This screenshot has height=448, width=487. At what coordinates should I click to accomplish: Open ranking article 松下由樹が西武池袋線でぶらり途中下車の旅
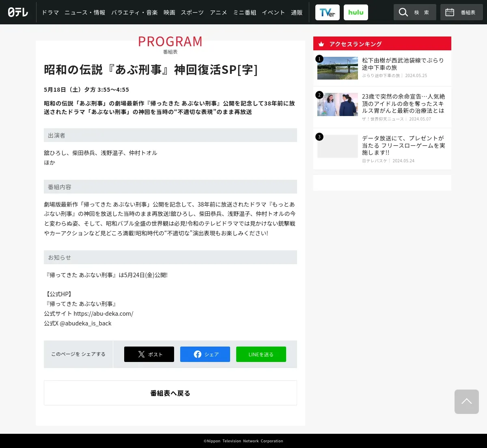click(403, 64)
